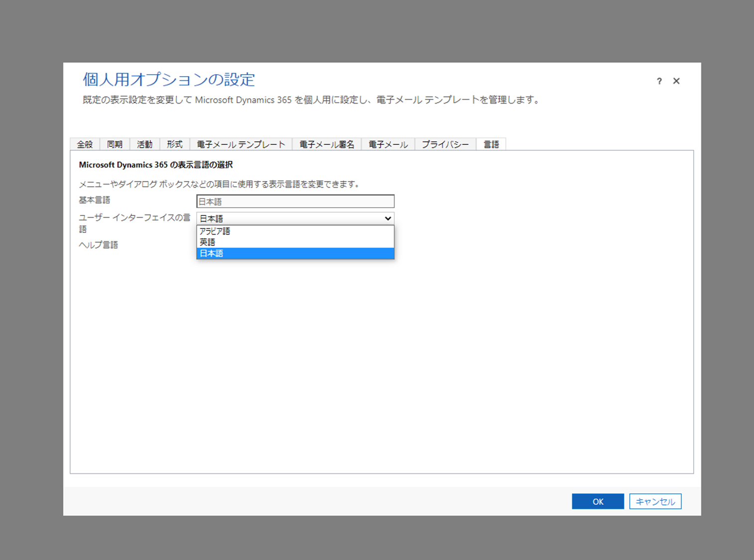Choose アラビア語 from the language list
Screen dimensions: 754x560
coord(295,231)
